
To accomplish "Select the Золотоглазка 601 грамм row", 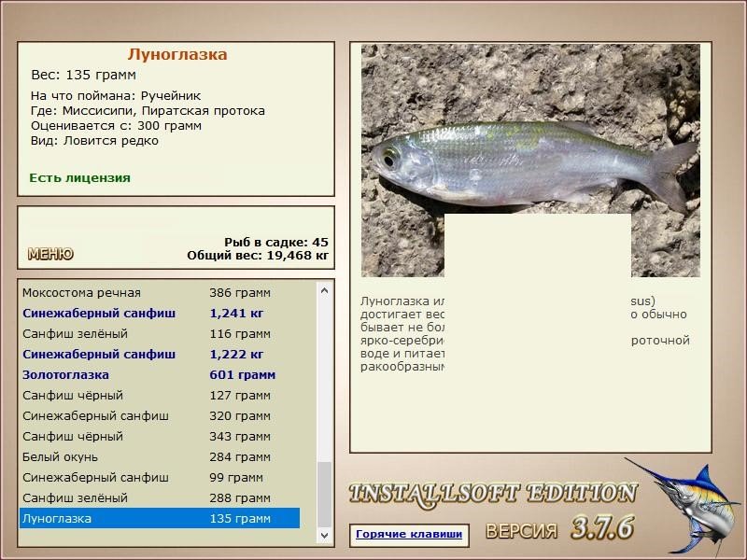I will pos(160,374).
